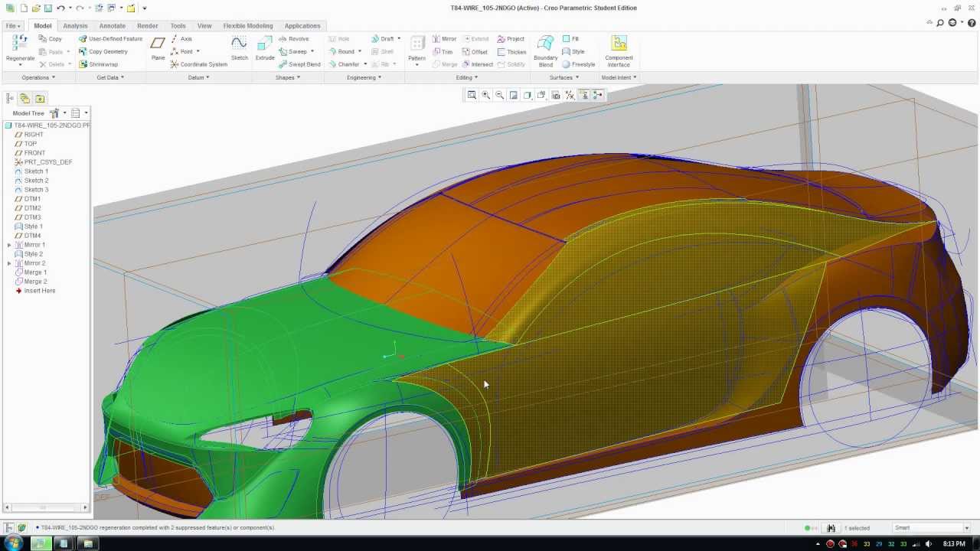Switch to the Applications tab
The width and height of the screenshot is (980, 551).
point(302,26)
